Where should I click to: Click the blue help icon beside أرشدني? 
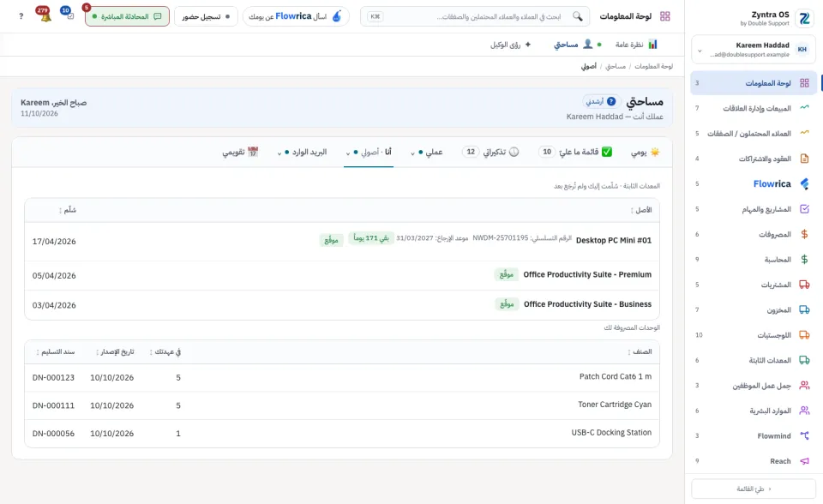click(611, 101)
